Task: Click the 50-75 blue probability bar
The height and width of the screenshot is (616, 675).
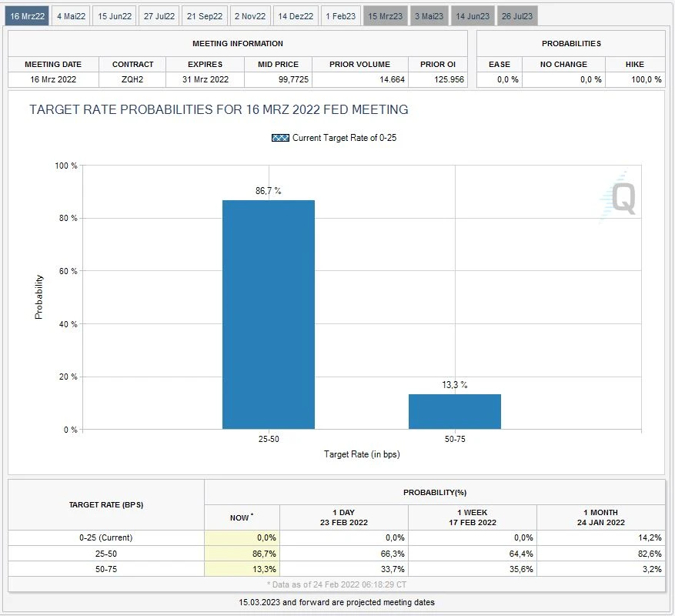Action: [454, 411]
